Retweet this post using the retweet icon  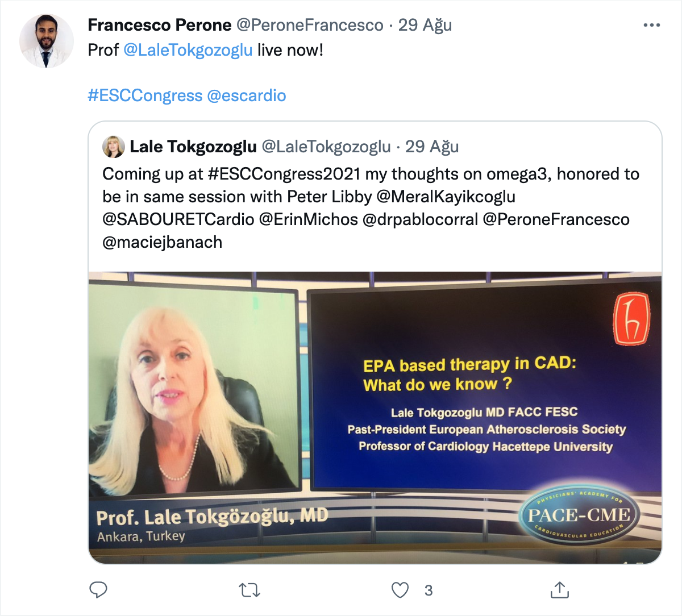point(249,590)
